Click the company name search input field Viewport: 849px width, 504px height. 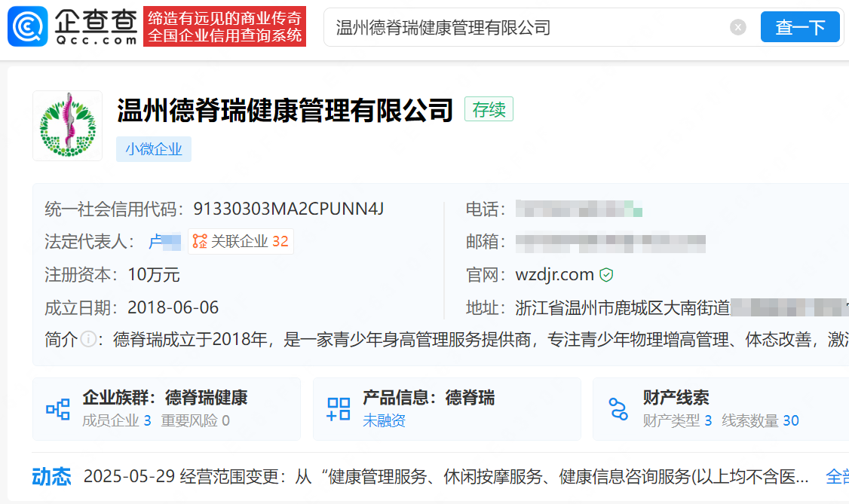point(528,26)
